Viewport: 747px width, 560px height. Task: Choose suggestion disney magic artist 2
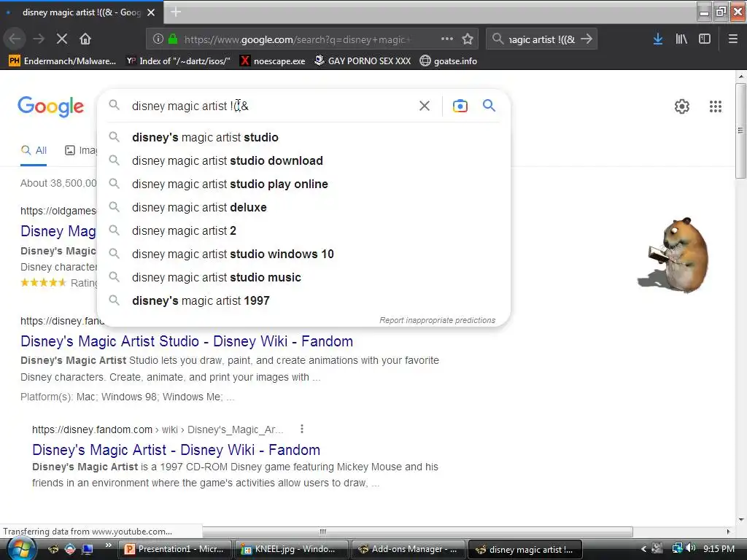pyautogui.click(x=303, y=230)
